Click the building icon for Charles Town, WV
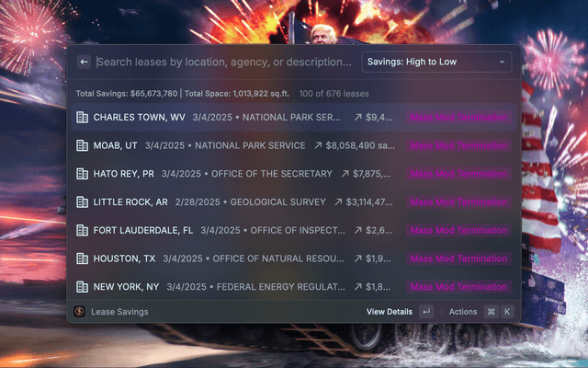588x368 pixels. coord(82,118)
